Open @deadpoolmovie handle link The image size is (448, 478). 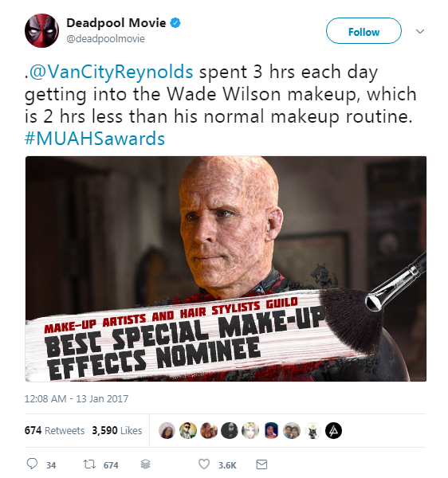click(105, 39)
